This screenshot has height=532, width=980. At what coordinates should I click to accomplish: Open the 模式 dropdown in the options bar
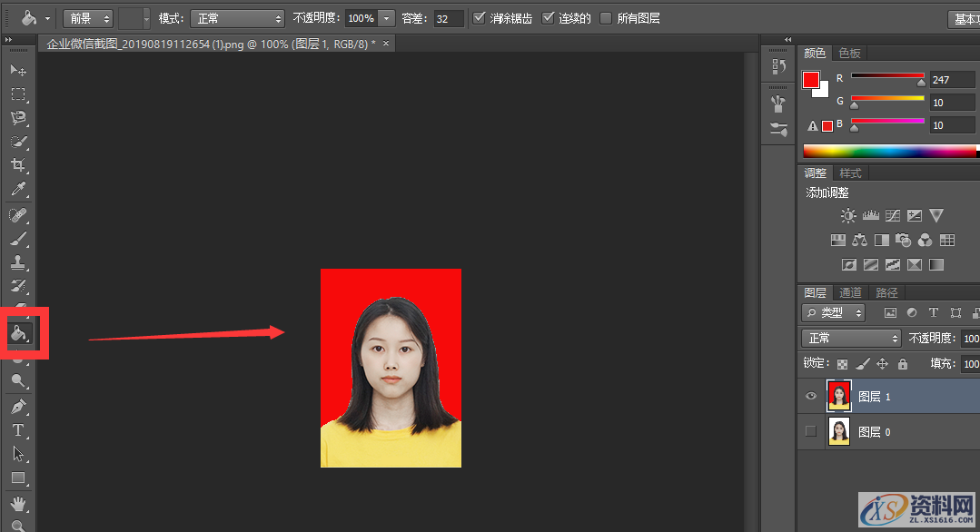point(236,17)
